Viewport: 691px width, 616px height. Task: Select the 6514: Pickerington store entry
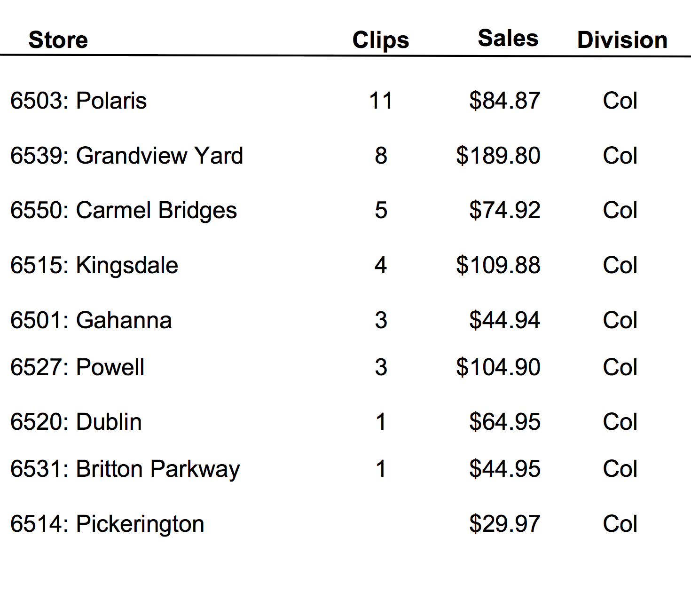(x=108, y=524)
